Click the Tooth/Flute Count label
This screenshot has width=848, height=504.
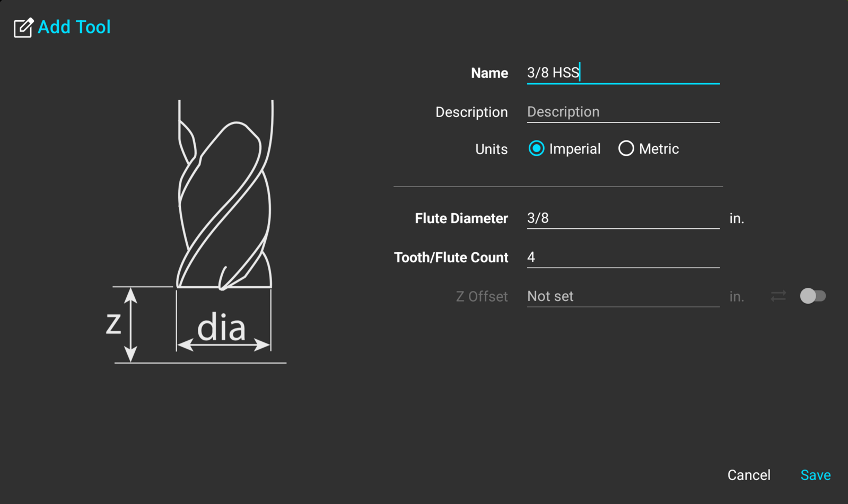coord(451,258)
